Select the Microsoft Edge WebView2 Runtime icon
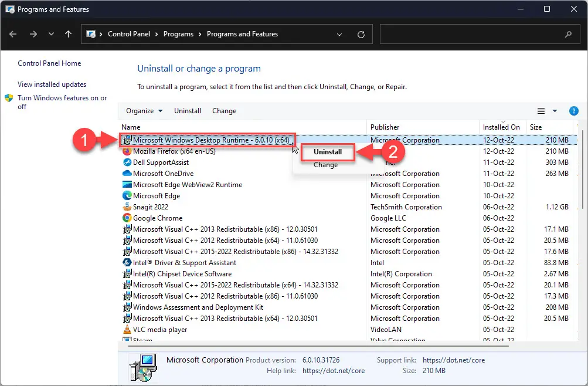The image size is (588, 386). pyautogui.click(x=127, y=185)
